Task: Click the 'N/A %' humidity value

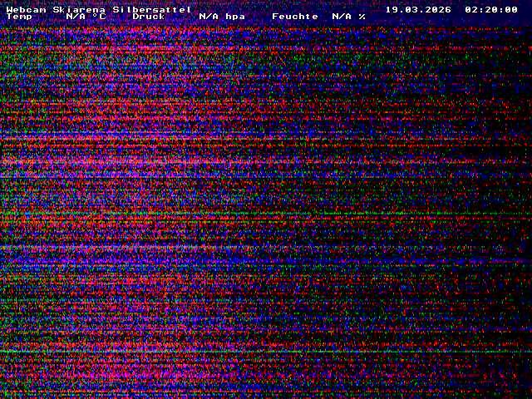Action: tap(349, 17)
